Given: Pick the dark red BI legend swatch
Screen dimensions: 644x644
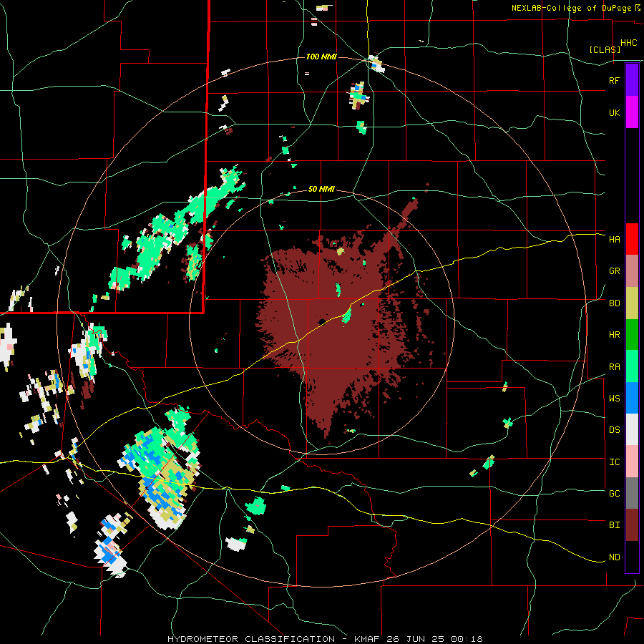Looking at the screenshot, I should [632, 525].
